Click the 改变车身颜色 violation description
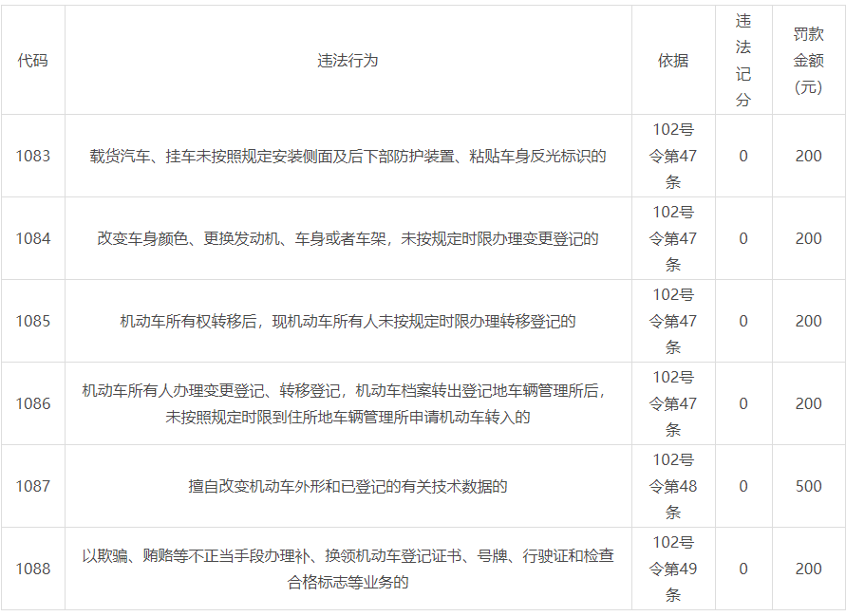This screenshot has height=616, width=846. click(x=348, y=238)
